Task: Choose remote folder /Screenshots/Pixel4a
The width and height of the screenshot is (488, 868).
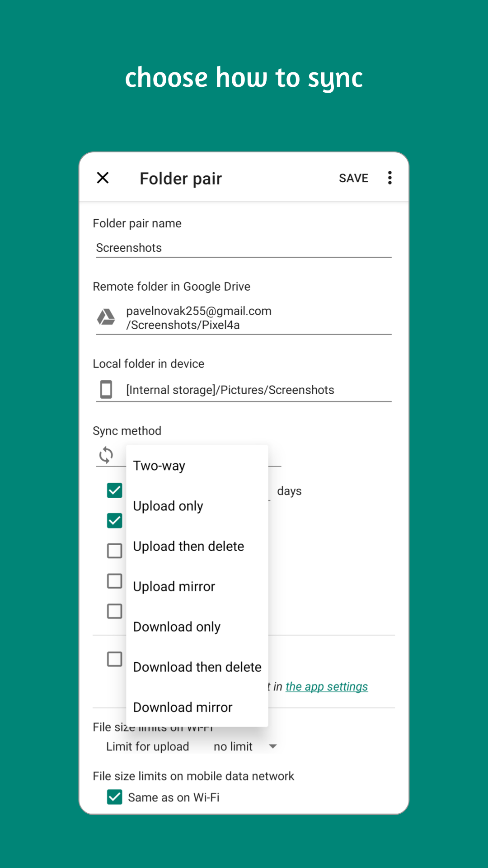Action: pos(244,318)
